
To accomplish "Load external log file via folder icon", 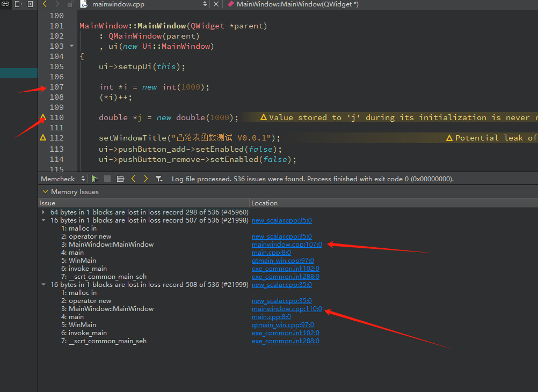I will point(120,179).
